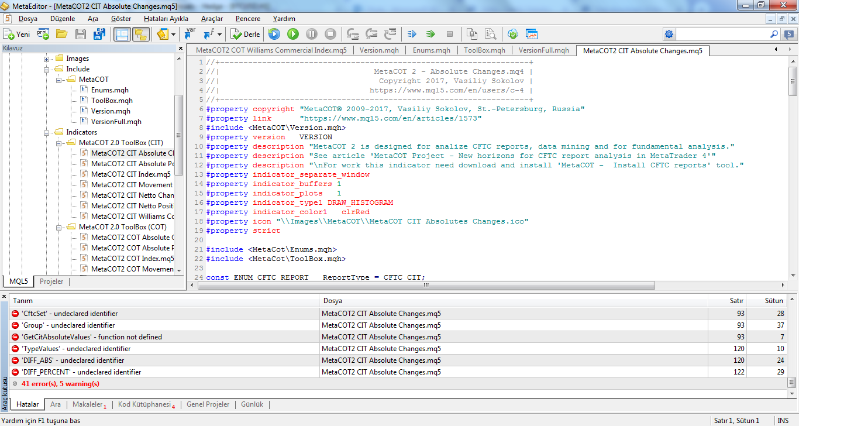Select the 'CftcSet' undeclared identifier error row

point(69,314)
